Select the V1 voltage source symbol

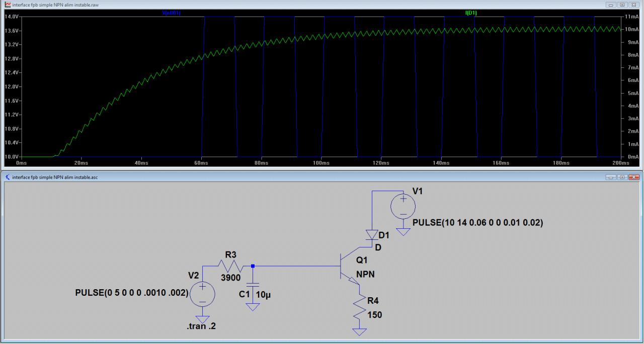[404, 207]
